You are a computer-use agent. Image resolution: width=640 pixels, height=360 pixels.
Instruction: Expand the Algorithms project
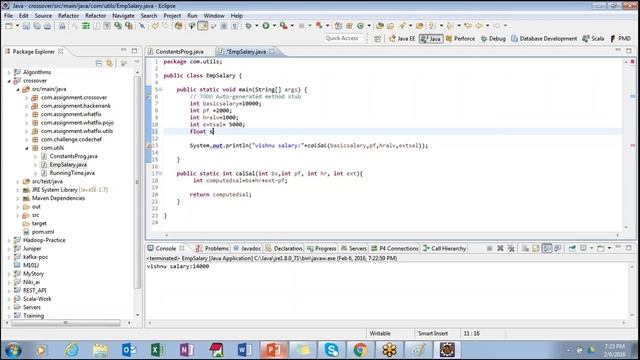9,72
